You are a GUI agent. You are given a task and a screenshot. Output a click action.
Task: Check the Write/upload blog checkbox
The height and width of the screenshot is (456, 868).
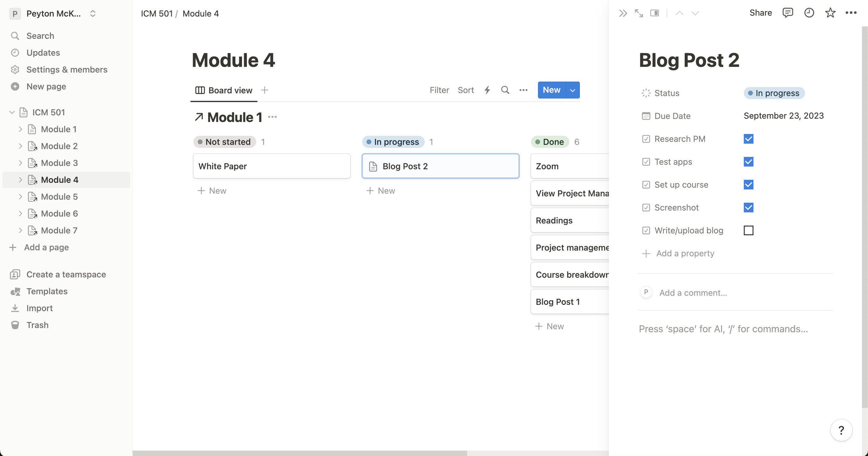tap(749, 230)
